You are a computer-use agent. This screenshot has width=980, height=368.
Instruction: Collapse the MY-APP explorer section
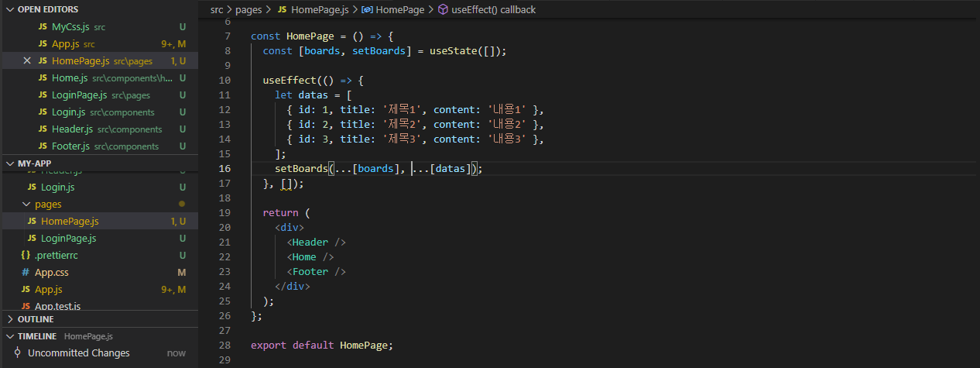click(x=11, y=163)
